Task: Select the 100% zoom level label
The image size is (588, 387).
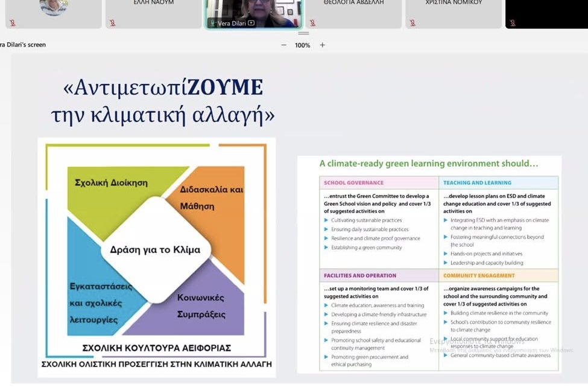Action: tap(303, 45)
